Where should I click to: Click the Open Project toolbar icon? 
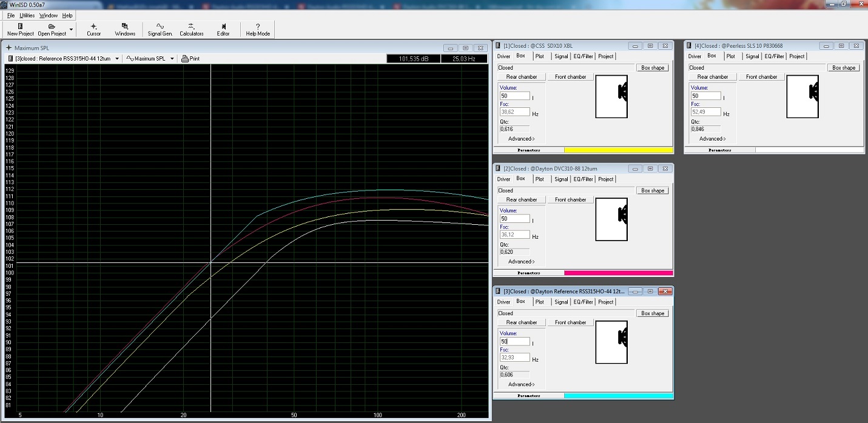pyautogui.click(x=52, y=29)
